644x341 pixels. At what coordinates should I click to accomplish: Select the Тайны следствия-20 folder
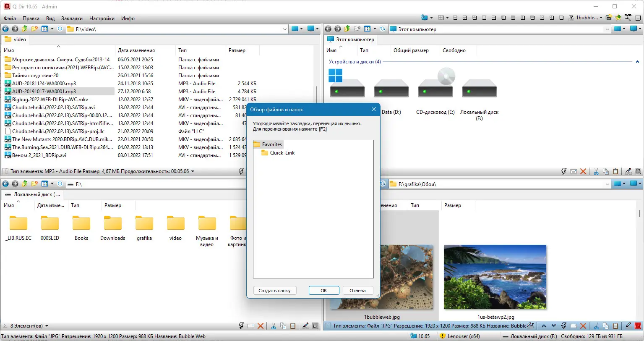click(35, 76)
